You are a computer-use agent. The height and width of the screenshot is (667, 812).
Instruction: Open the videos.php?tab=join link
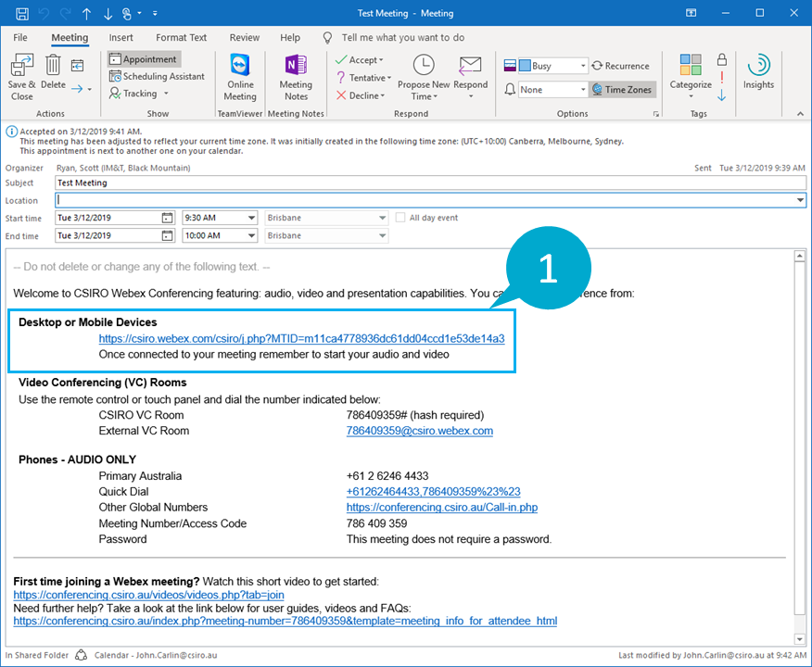(148, 595)
